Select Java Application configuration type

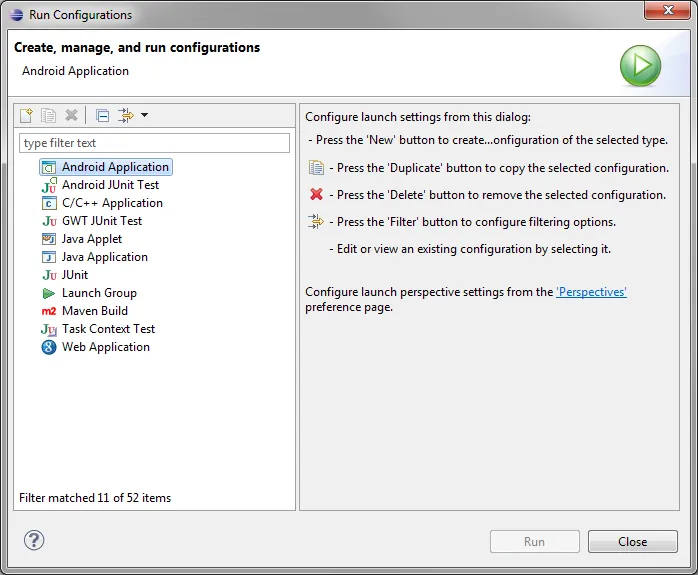[105, 257]
